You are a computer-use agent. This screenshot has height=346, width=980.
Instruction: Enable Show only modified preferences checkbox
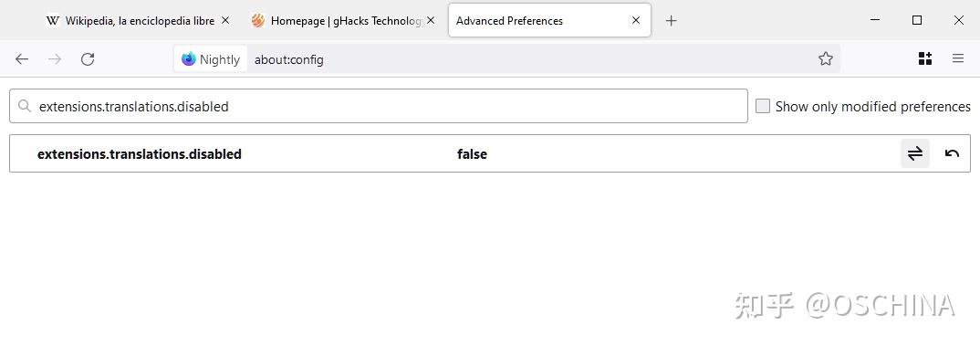763,106
